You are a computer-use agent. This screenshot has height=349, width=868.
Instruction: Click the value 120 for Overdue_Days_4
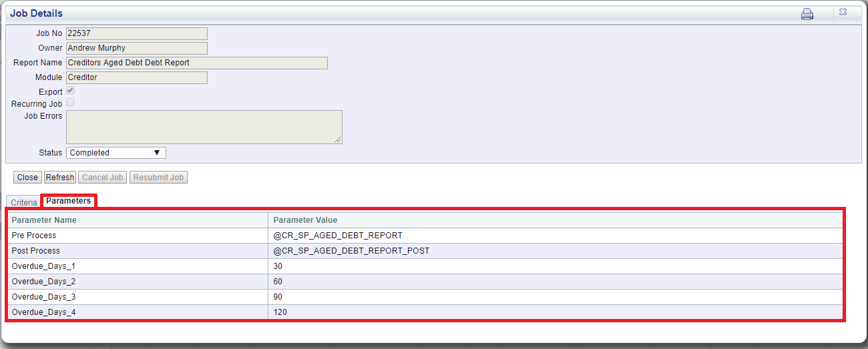click(280, 312)
